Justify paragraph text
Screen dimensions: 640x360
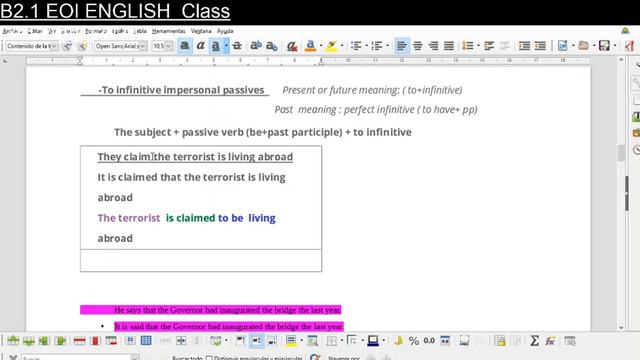(449, 46)
